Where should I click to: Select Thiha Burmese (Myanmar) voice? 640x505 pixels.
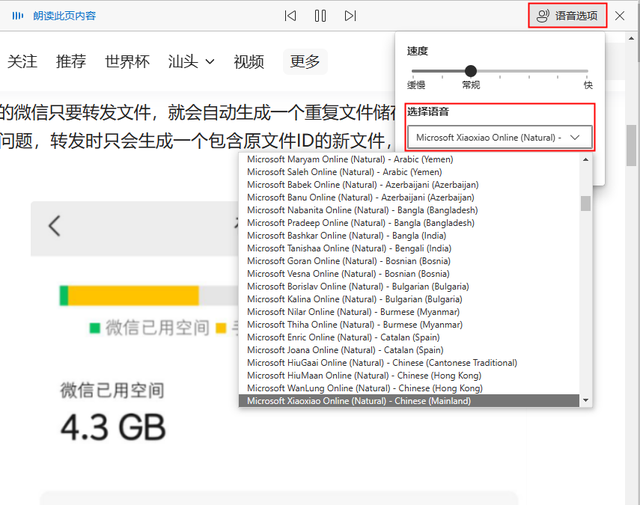click(409, 325)
